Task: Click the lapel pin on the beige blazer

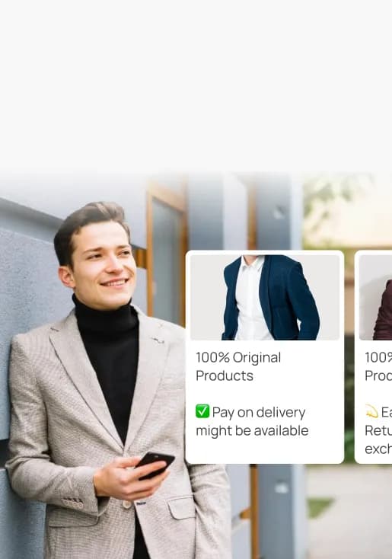Action: point(158,340)
